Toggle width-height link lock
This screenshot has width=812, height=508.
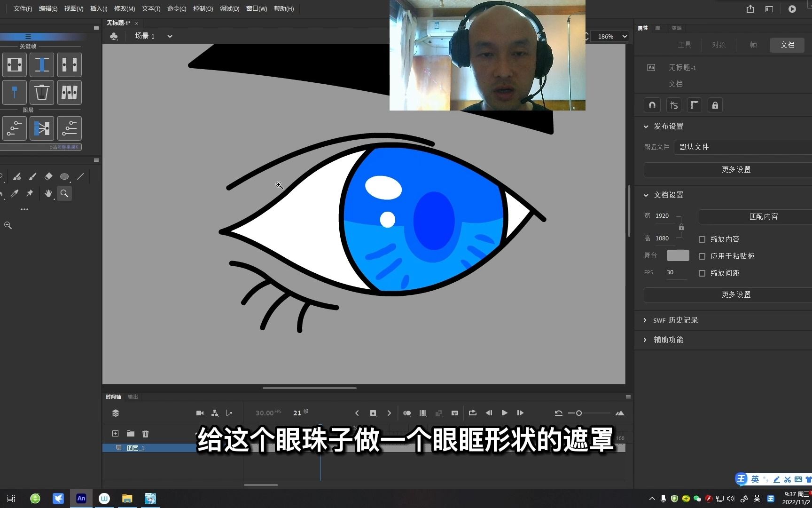[681, 227]
